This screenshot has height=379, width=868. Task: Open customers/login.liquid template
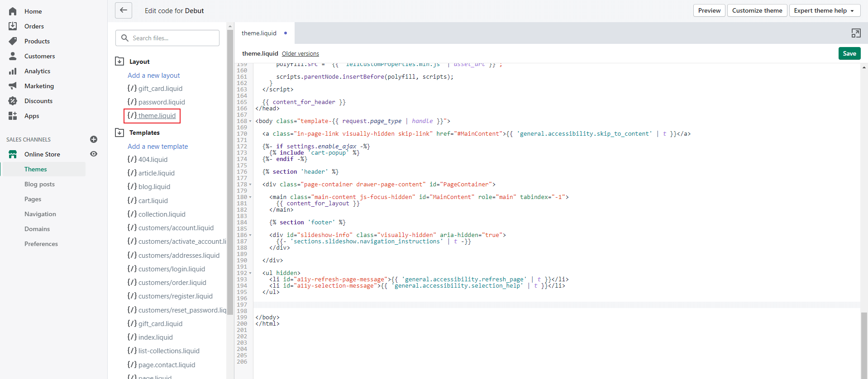[167, 269]
